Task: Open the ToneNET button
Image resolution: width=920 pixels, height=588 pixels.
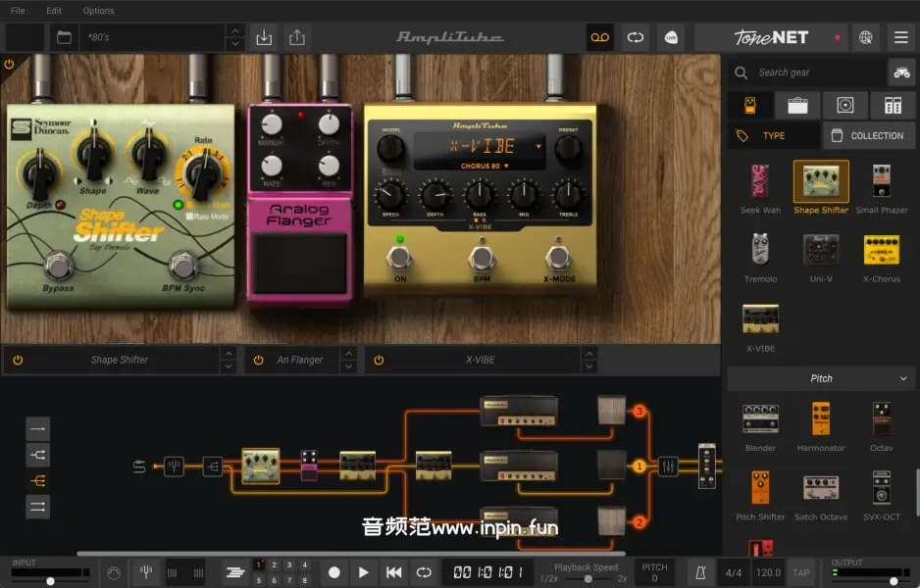Action: coord(771,37)
